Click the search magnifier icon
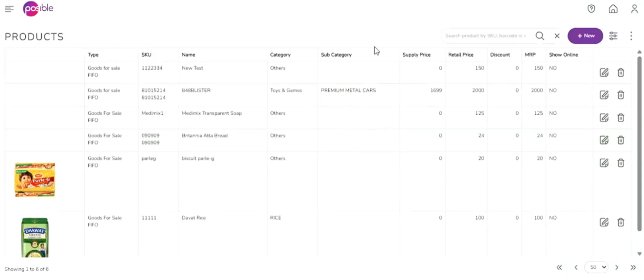644x280 pixels. point(540,36)
